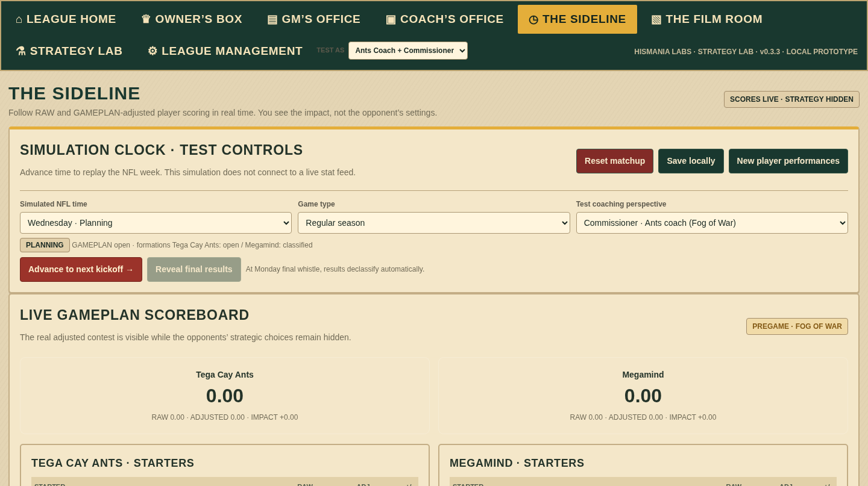The width and height of the screenshot is (868, 486).
Task: Switch to Owner's Box tab
Action: 192,19
